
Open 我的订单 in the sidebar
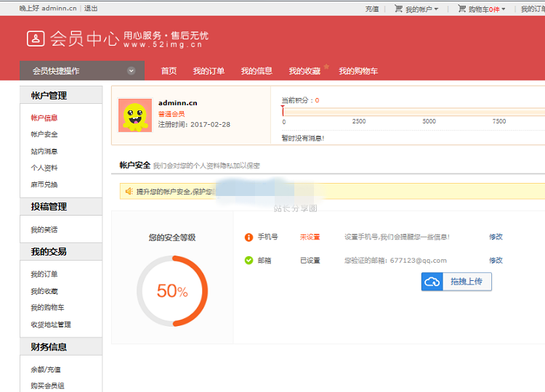pos(44,274)
